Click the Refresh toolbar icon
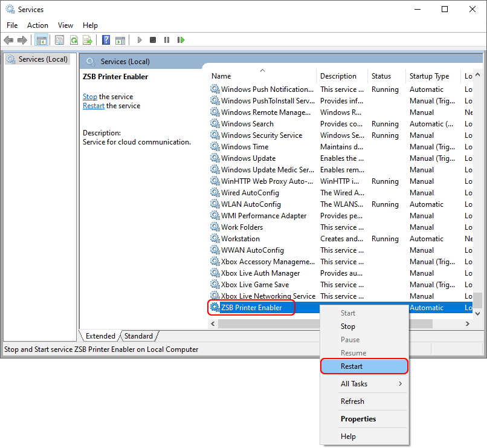487x448 pixels. [74, 40]
